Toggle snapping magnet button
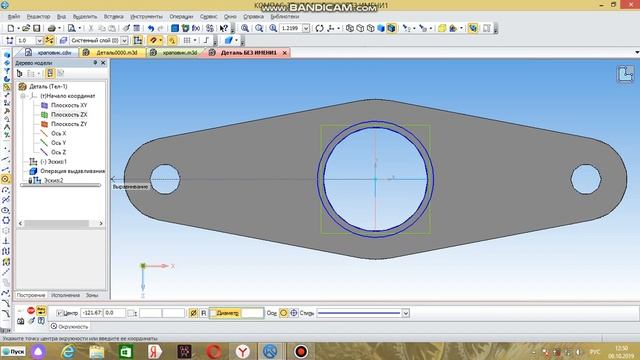640x360 pixels. [153, 40]
